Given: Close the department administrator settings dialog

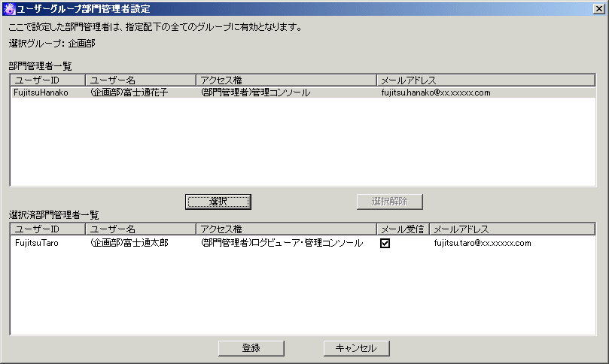Looking at the screenshot, I should pos(598,9).
